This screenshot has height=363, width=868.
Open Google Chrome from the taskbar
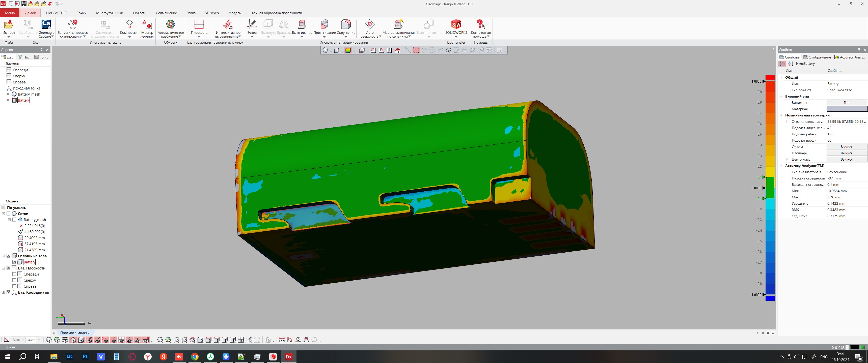coord(195,357)
